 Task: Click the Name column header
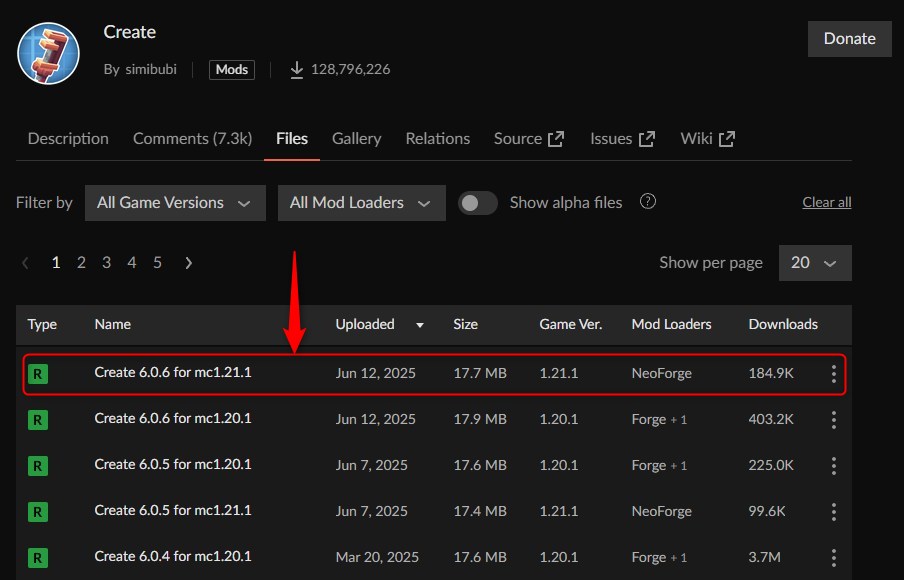[112, 325]
